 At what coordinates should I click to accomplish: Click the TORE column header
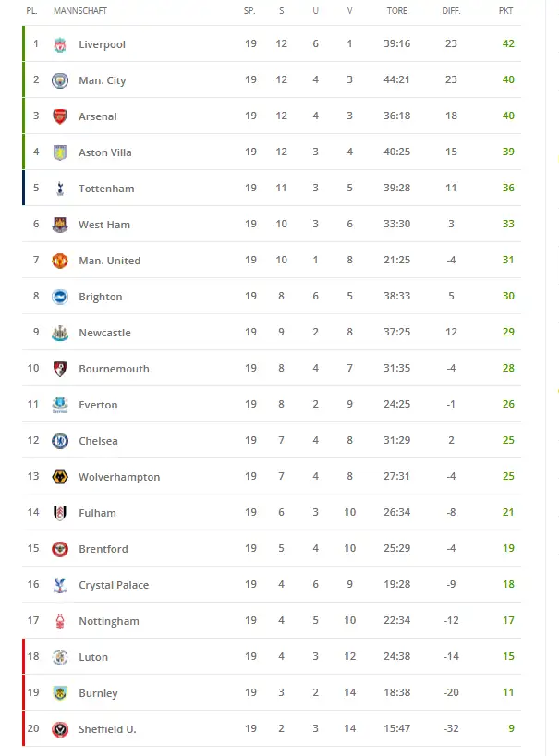[x=396, y=11]
